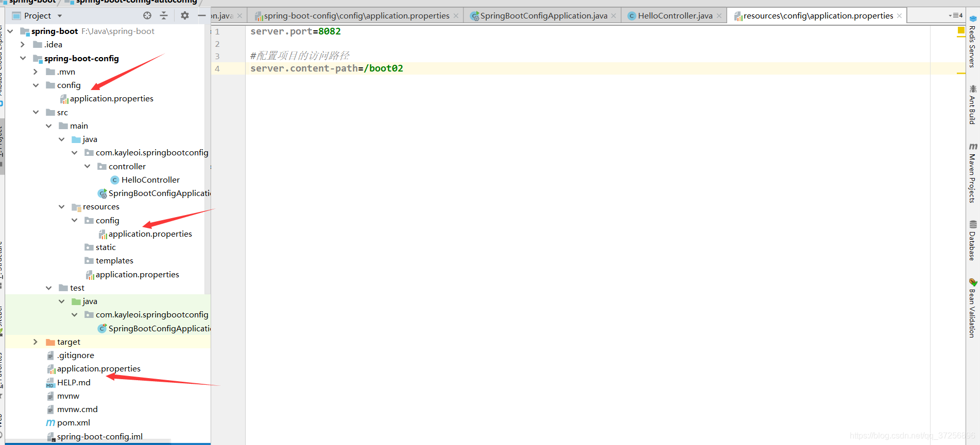The height and width of the screenshot is (445, 980).
Task: Select the templates folder
Action: [x=109, y=261]
